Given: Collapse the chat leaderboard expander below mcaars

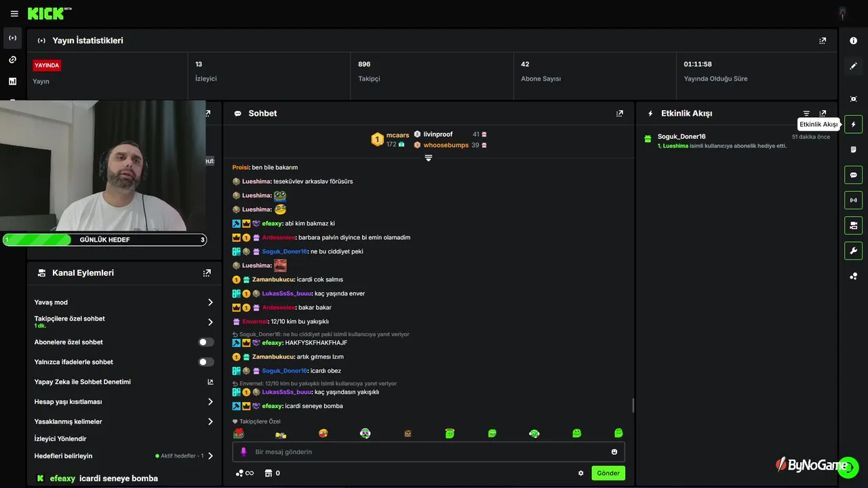Looking at the screenshot, I should coord(429,158).
